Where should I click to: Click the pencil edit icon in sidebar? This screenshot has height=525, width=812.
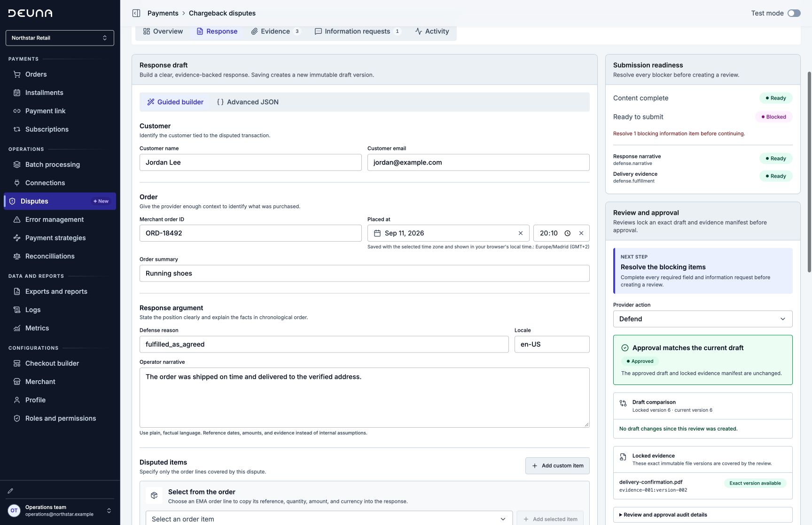pos(10,491)
